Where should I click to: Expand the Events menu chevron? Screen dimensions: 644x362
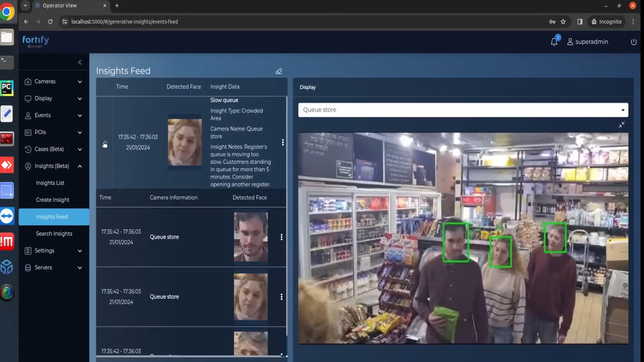(80, 115)
